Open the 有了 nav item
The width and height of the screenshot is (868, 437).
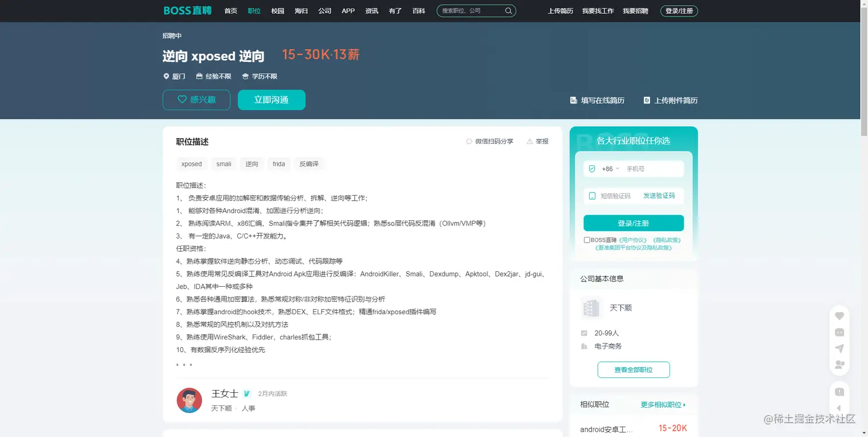(x=396, y=11)
